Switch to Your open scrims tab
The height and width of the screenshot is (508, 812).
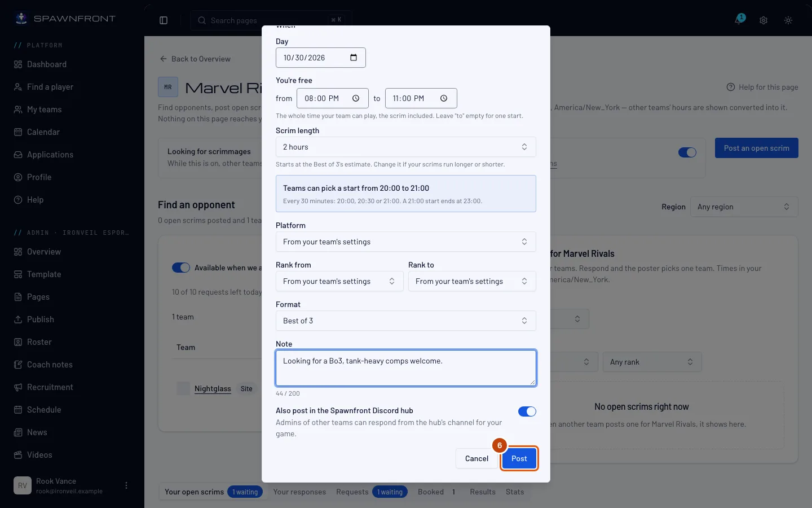coord(213,492)
